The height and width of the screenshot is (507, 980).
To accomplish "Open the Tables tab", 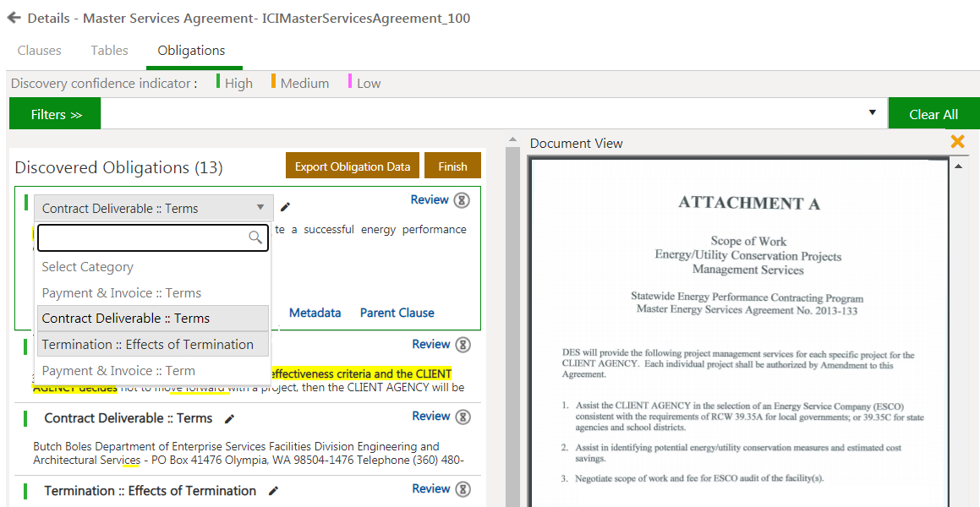I will (110, 51).
